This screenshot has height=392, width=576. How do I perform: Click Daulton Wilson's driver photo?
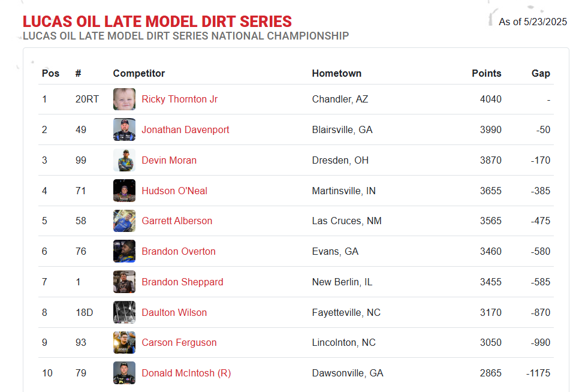(x=124, y=312)
